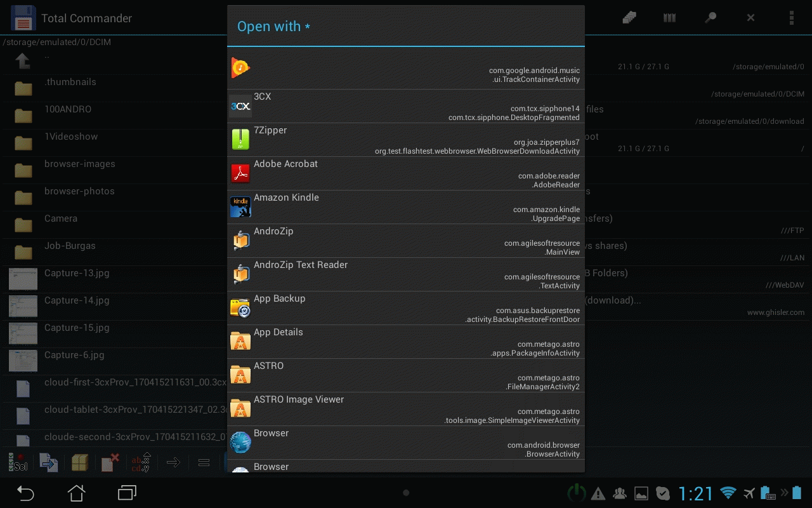Click the X icon in Total Commander's top bar
The height and width of the screenshot is (508, 812).
(x=750, y=18)
